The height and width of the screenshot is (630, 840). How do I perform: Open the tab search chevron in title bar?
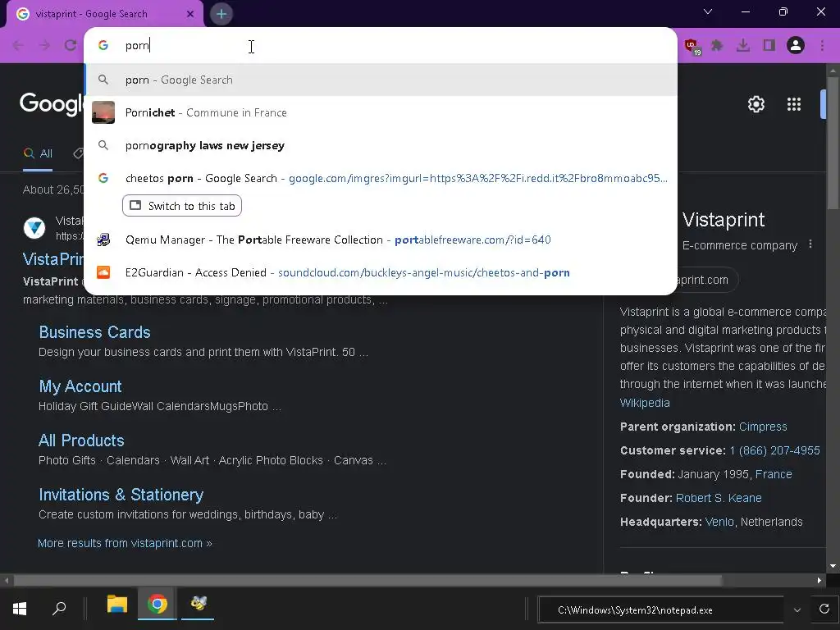pos(708,11)
